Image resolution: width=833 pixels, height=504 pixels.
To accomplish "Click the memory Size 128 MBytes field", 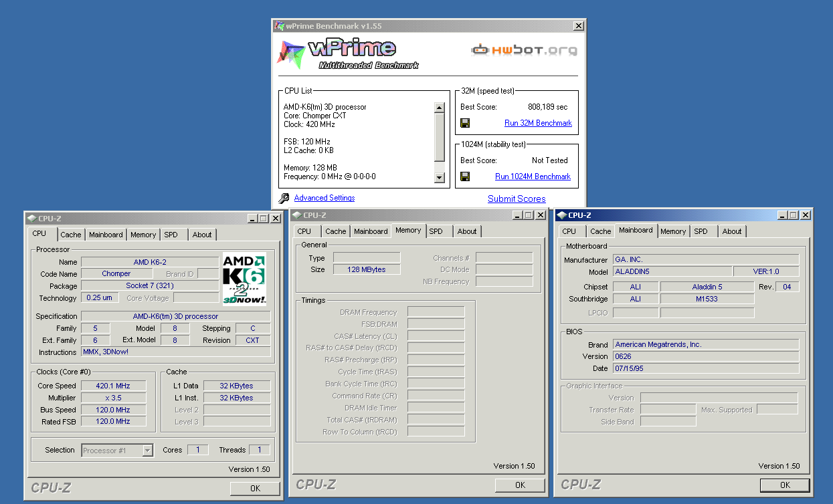I will [x=367, y=269].
